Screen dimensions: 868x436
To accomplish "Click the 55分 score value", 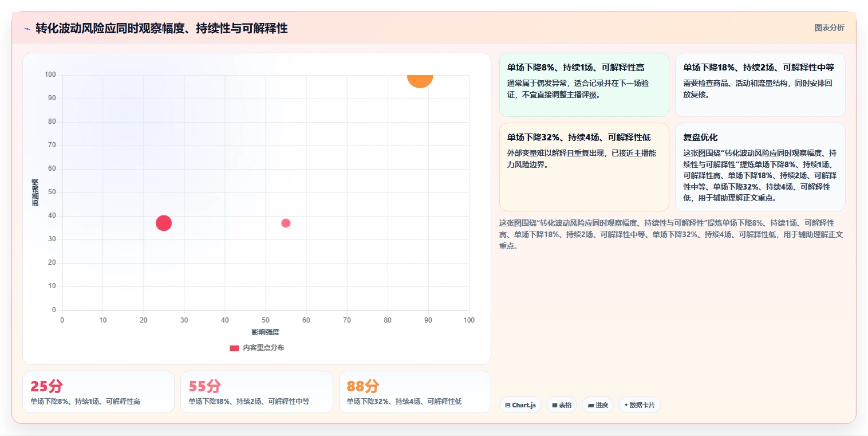I will click(x=204, y=386).
